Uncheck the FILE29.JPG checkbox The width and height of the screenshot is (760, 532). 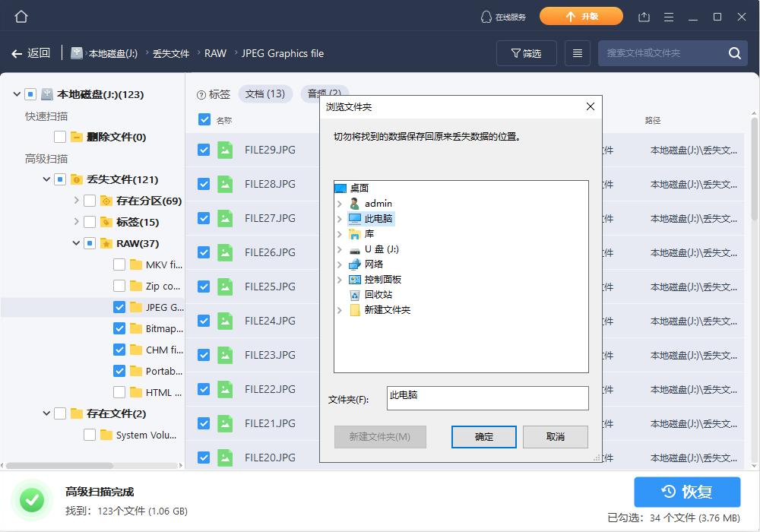(204, 150)
